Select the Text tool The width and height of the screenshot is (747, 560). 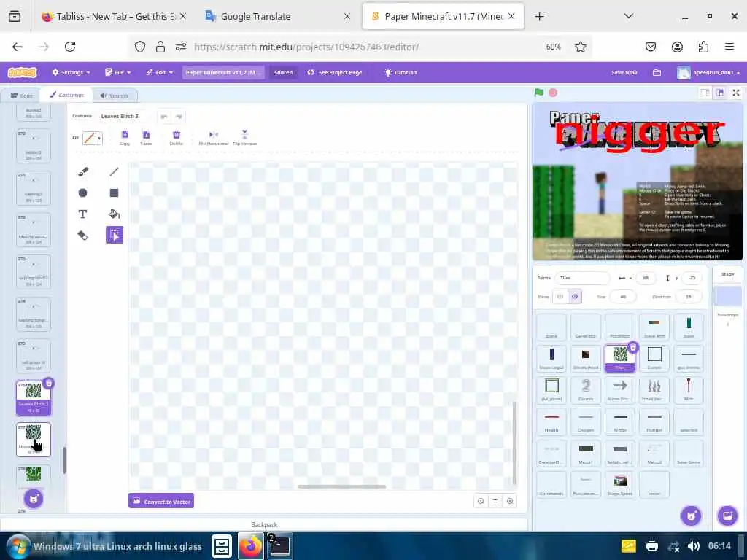[x=83, y=214]
